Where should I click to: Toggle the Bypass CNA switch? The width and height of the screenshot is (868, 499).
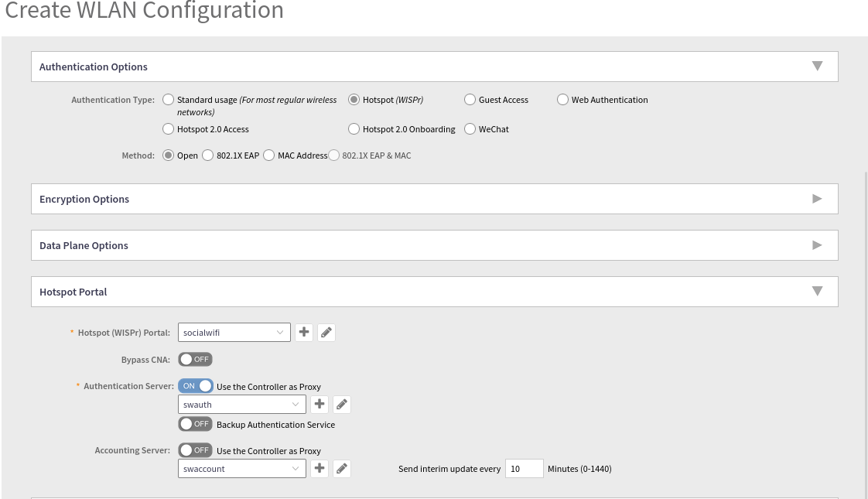click(195, 360)
